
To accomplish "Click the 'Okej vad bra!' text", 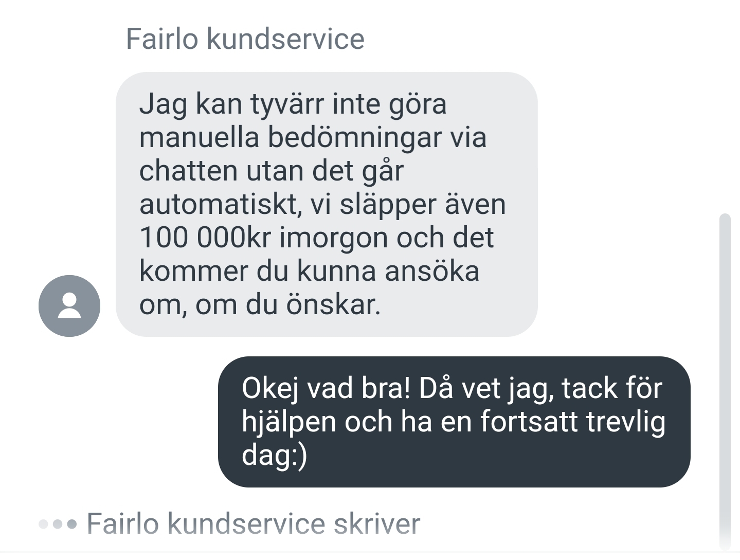I will coord(326,388).
